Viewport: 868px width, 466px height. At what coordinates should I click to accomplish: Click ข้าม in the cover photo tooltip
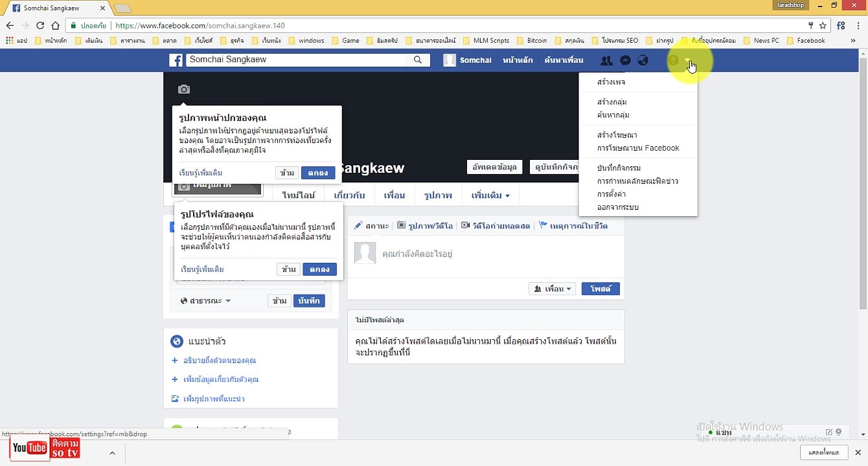(287, 173)
